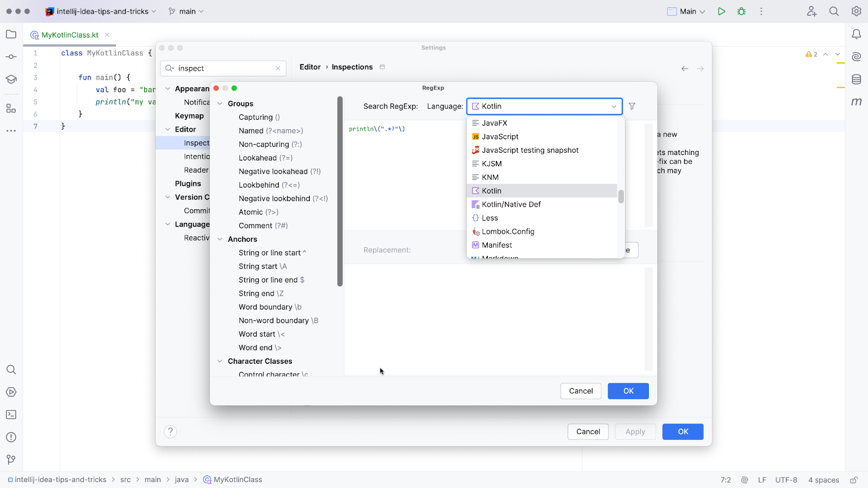Viewport: 868px width, 488px height.
Task: Click OK in the Settings dialog
Action: point(683,432)
